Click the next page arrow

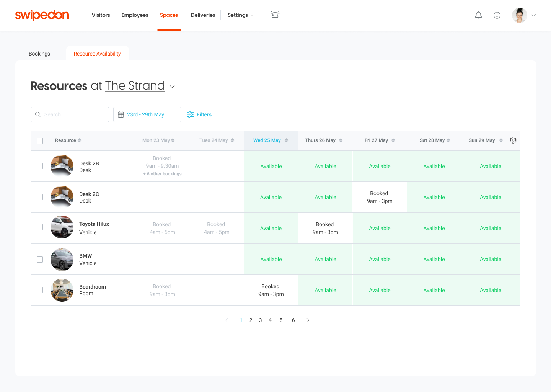pos(308,320)
